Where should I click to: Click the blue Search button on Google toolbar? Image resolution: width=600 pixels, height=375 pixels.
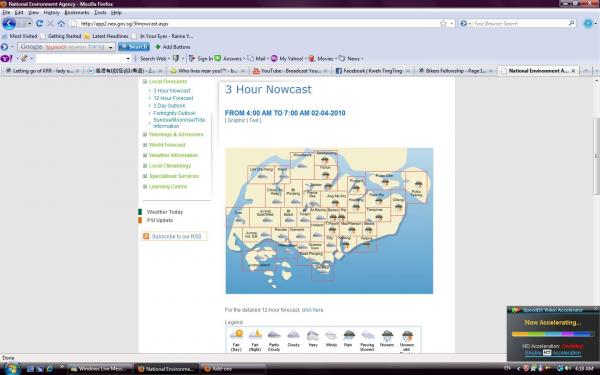134,47
